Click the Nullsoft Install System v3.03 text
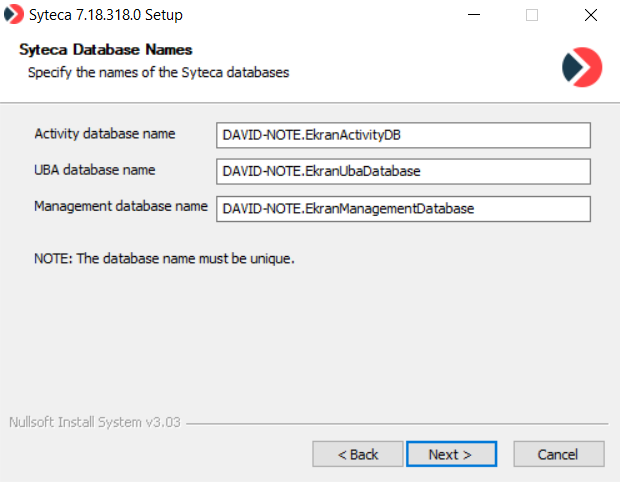Image resolution: width=620 pixels, height=482 pixels. 94,422
